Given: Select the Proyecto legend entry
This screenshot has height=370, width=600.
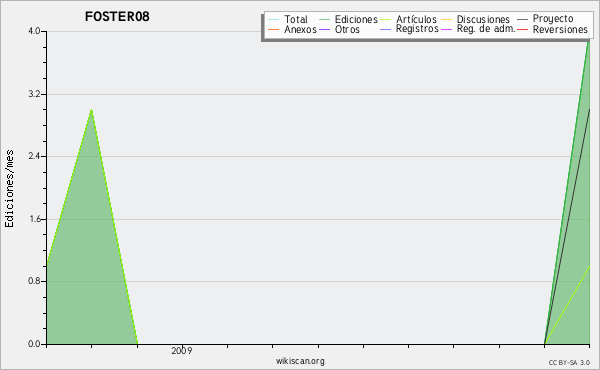Looking at the screenshot, I should pos(545,19).
